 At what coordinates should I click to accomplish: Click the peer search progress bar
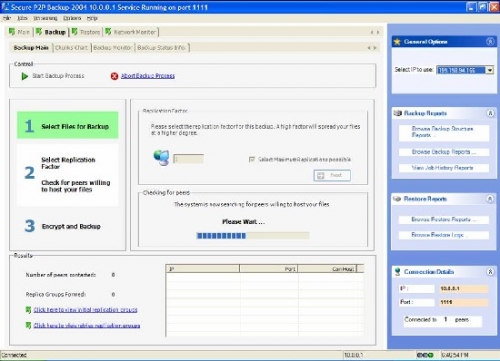[x=253, y=236]
